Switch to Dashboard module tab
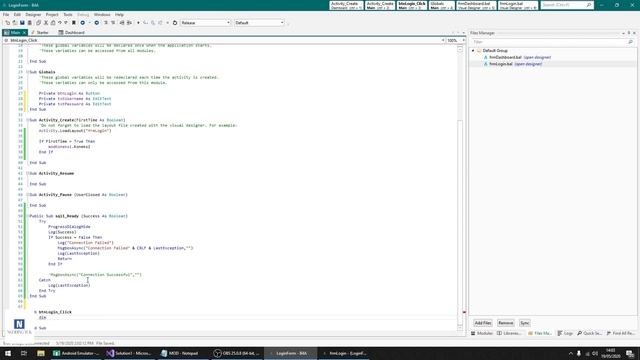This screenshot has width=640, height=360. coord(72,32)
